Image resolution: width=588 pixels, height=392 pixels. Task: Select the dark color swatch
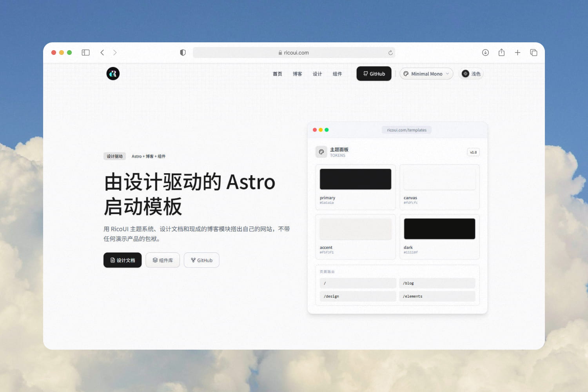pos(439,229)
